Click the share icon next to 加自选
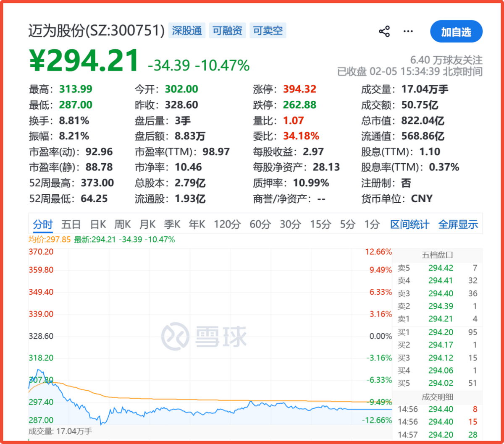Viewport: 504px width, 444px height. pos(384,31)
